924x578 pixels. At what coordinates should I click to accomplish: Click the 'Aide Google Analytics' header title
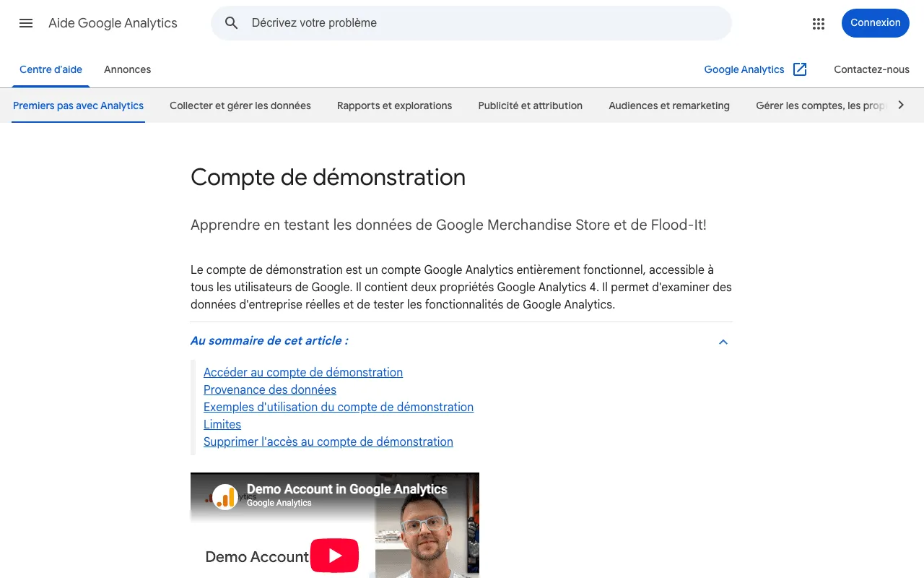[x=113, y=23]
